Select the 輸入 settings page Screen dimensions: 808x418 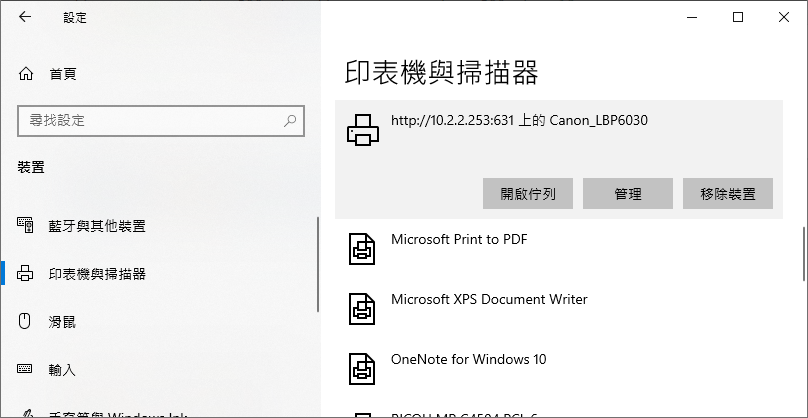coord(62,370)
